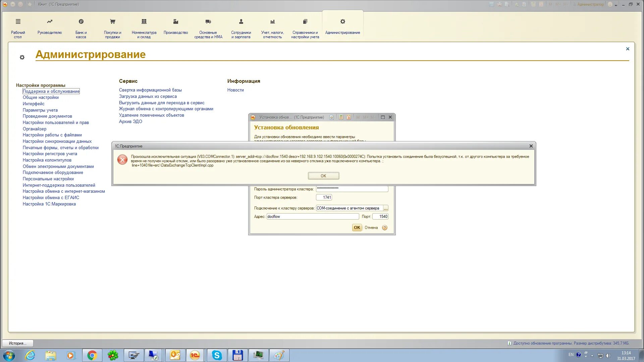Open Skype from the taskbar
Viewport: 644px width, 362px height.
tap(217, 355)
